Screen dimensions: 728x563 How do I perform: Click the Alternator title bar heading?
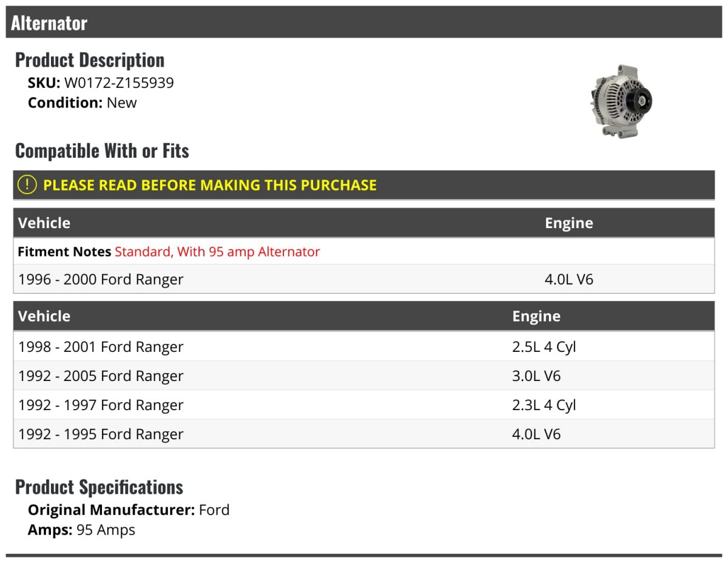tap(49, 23)
